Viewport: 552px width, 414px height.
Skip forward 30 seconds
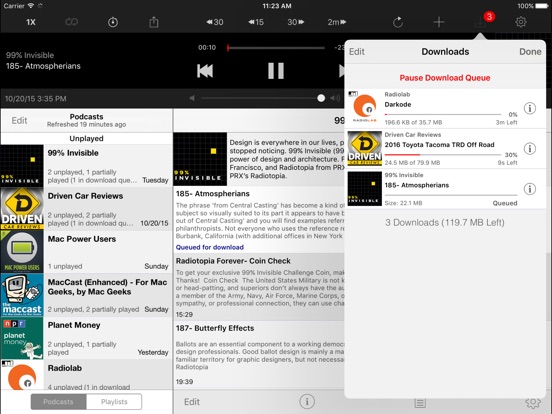296,22
